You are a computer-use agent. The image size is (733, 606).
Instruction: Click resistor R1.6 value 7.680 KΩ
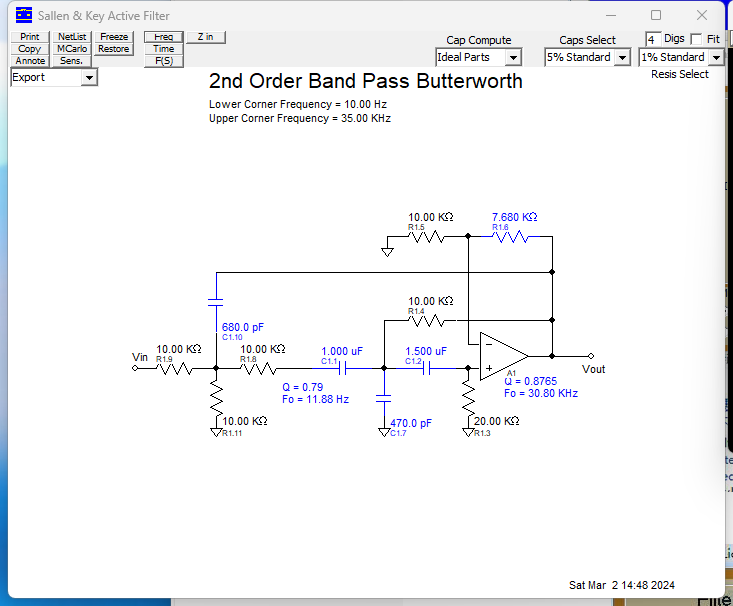click(514, 217)
